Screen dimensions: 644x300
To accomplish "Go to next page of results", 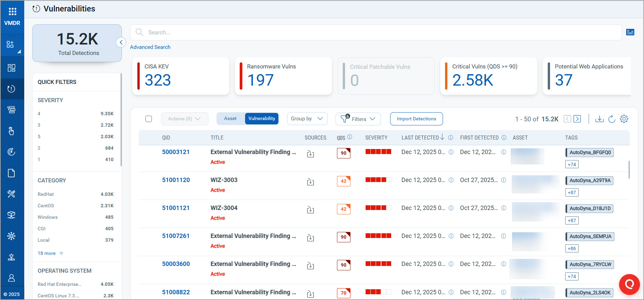I will coord(577,119).
